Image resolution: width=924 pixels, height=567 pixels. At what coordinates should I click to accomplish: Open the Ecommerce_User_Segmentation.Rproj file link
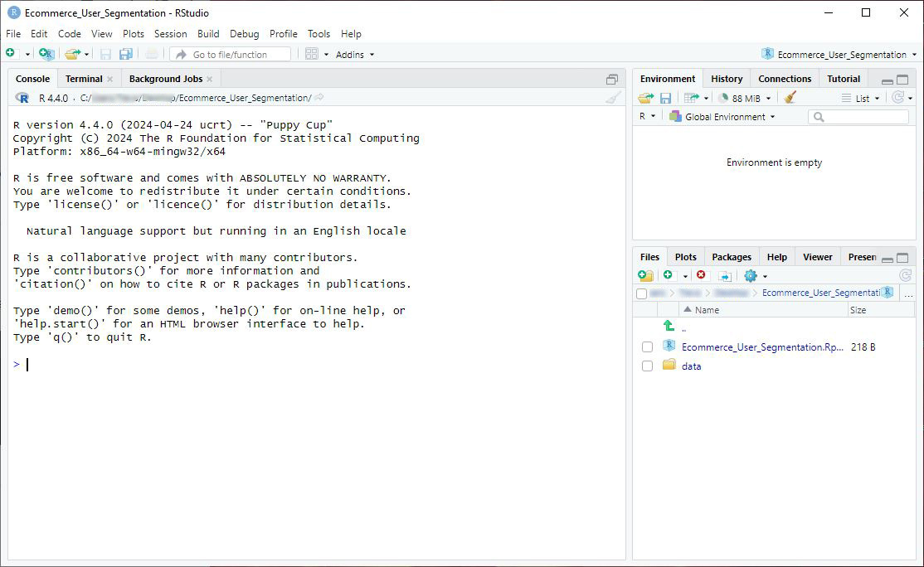[x=762, y=347]
